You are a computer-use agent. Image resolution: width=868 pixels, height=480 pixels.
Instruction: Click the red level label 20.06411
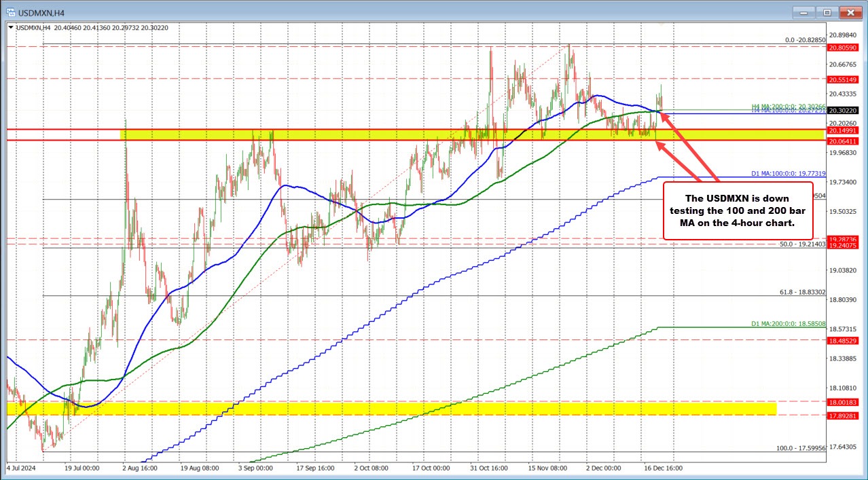(844, 141)
